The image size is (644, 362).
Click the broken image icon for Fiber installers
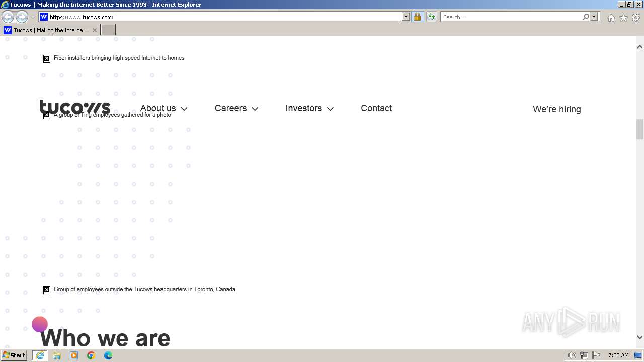[x=47, y=58]
